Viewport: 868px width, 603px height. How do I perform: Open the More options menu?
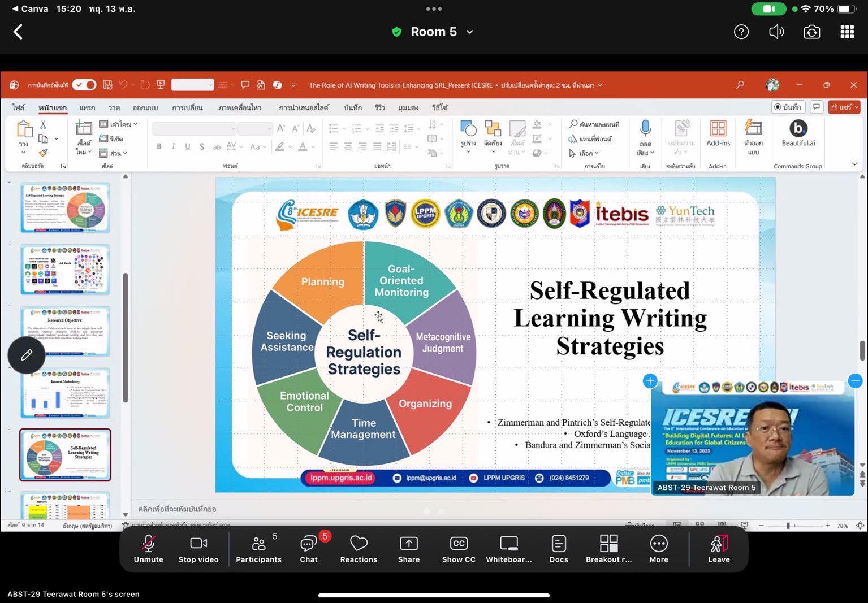(x=659, y=549)
